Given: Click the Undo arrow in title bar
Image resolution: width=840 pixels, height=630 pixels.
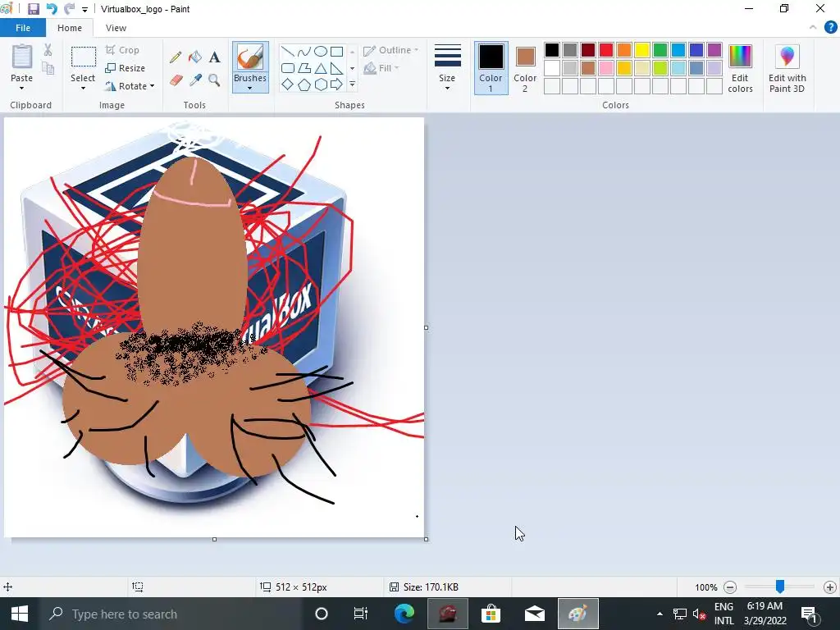Looking at the screenshot, I should click(x=52, y=9).
